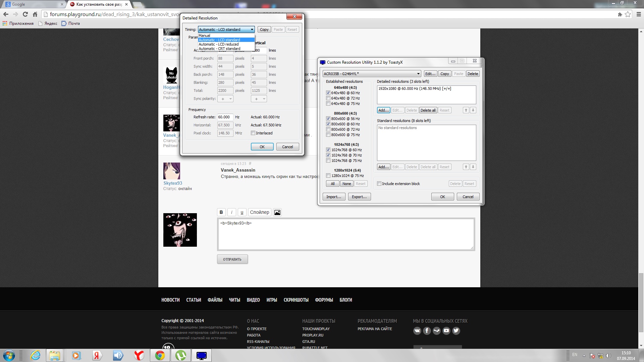The image size is (644, 362).
Task: Click the reply message text area
Action: pos(346,234)
